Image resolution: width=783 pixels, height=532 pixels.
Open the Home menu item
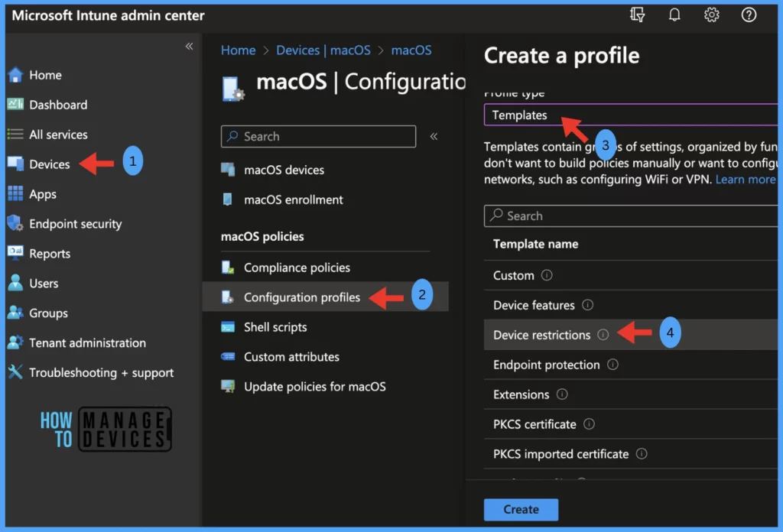click(x=45, y=75)
